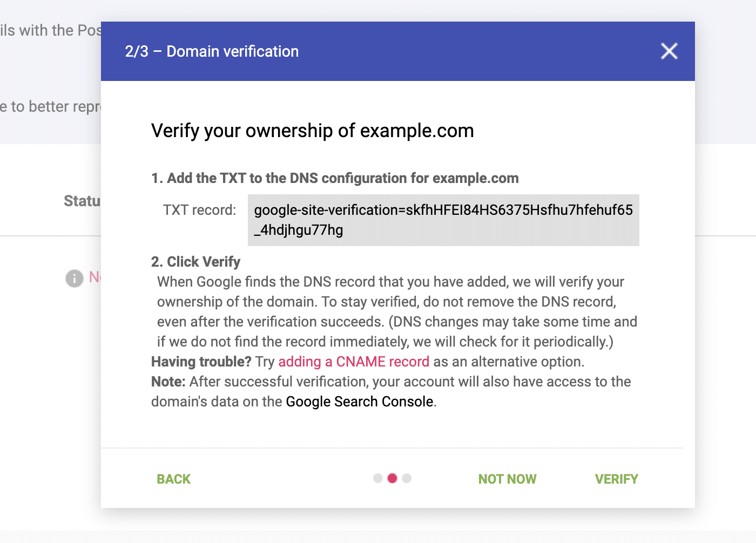Dismiss the dialog with the X icon
Image resolution: width=756 pixels, height=543 pixels.
[669, 51]
